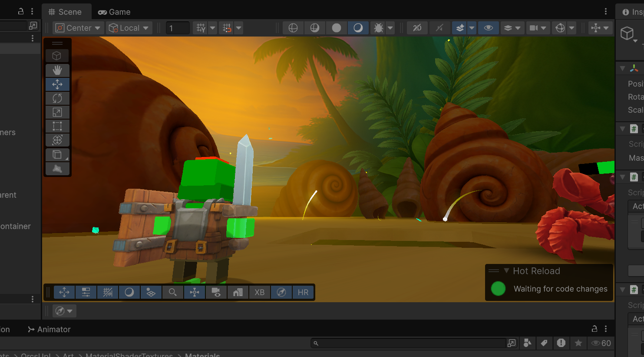The height and width of the screenshot is (357, 644).
Task: Toggle hidden packages visibility showing 60
Action: 601,343
